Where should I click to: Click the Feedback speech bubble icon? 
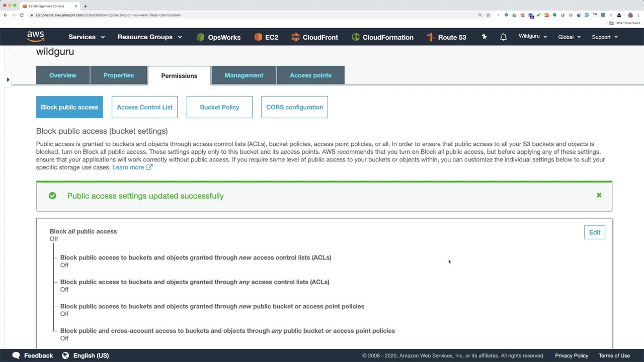[16, 355]
